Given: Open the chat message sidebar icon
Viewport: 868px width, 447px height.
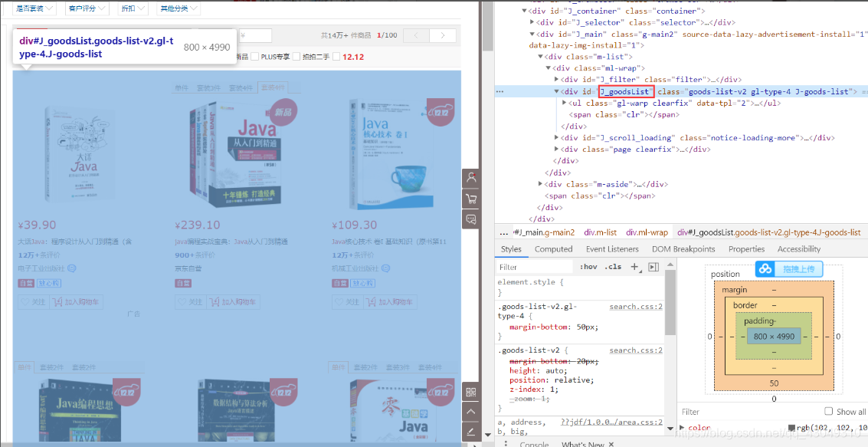Looking at the screenshot, I should 471,219.
